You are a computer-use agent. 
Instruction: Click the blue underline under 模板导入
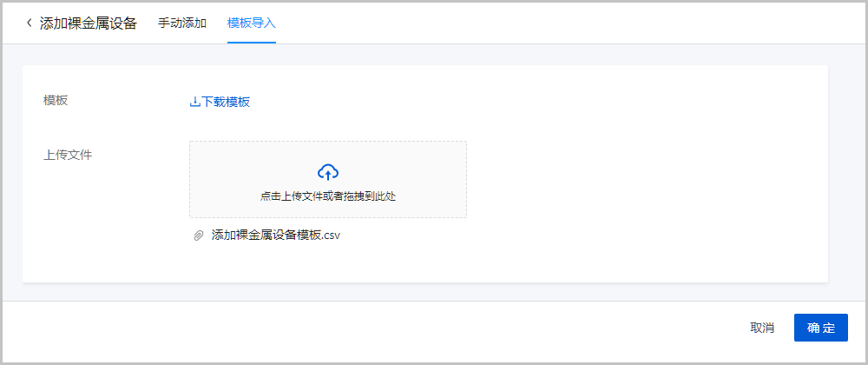251,43
